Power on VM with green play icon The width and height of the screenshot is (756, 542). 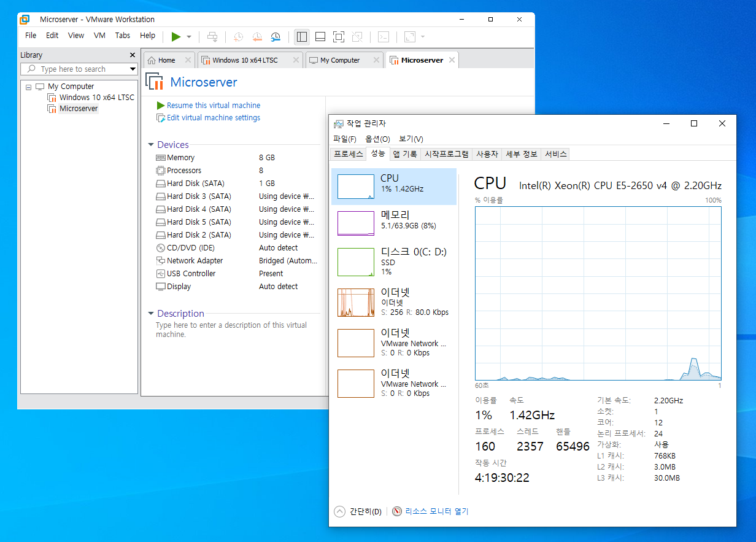(176, 37)
